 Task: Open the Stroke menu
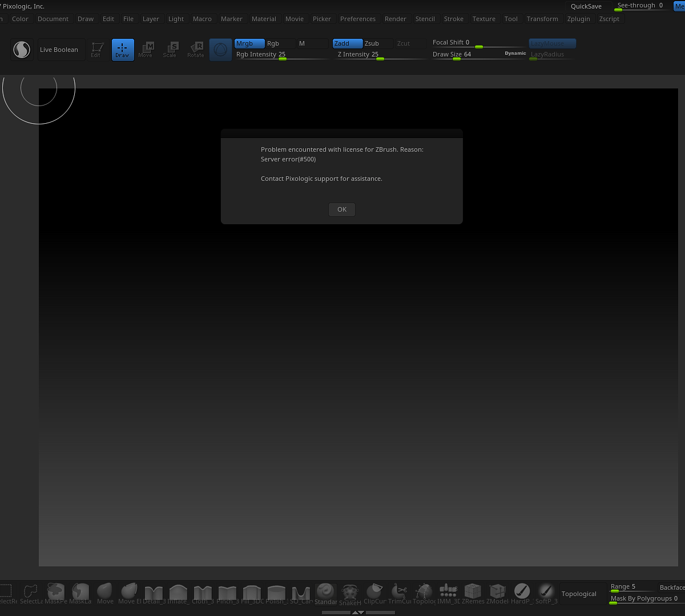coord(454,19)
